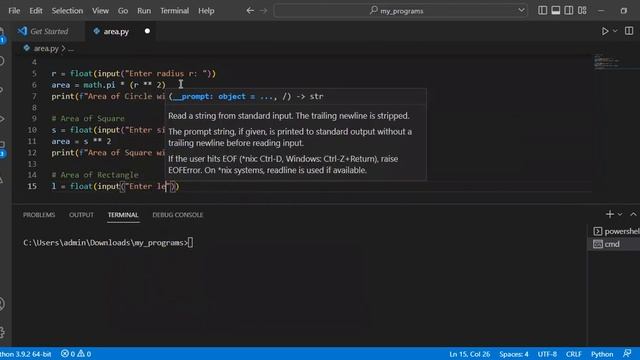Open the Help menu

pos(206,11)
